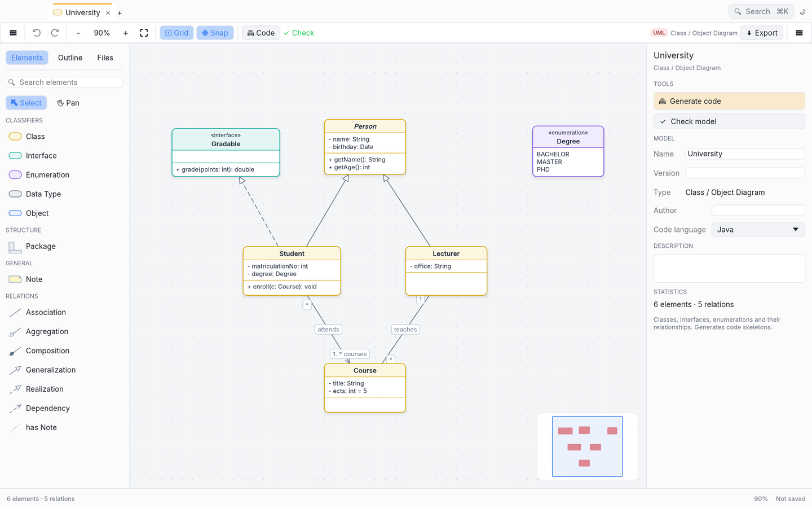Add a new tab with plus
This screenshot has height=508, width=812.
(120, 13)
